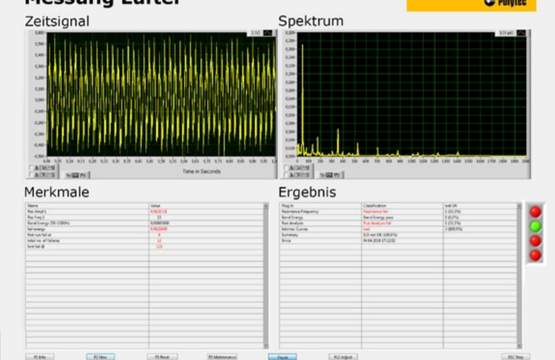The width and height of the screenshot is (555, 360).
Task: Click the Polytec logo banner
Action: pyautogui.click(x=471, y=5)
